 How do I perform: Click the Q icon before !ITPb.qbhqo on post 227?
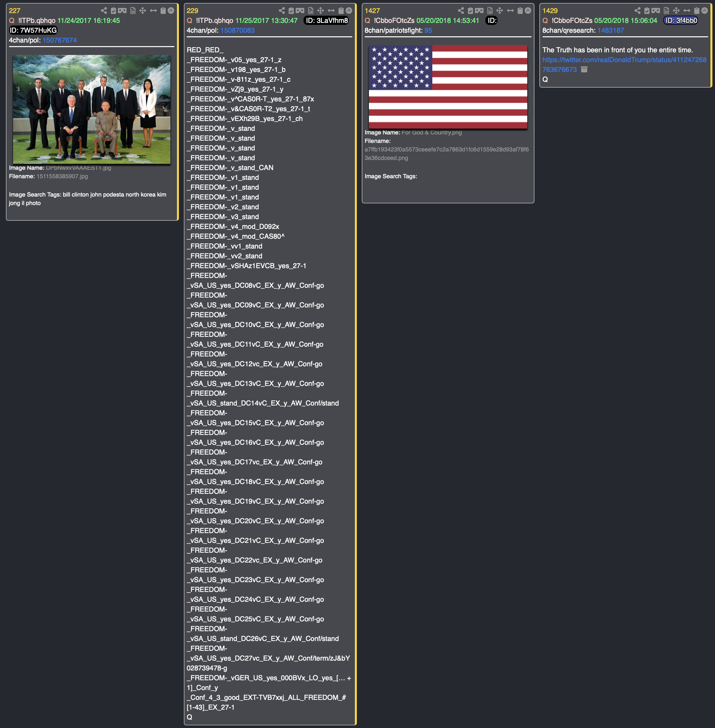coord(12,21)
